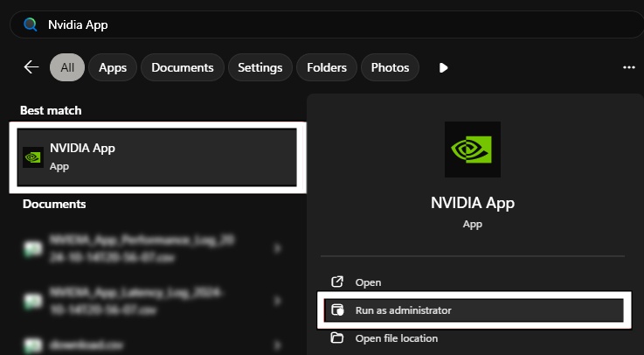Choose Run as administrator

[x=474, y=310]
